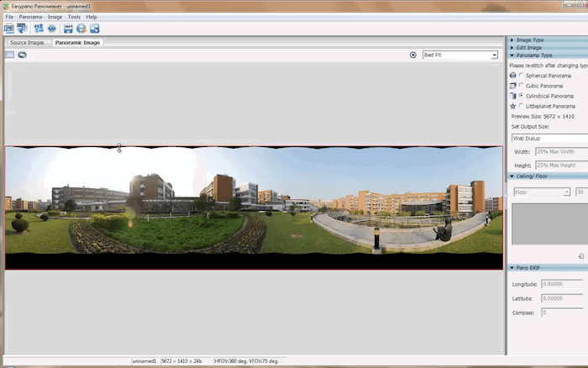
Task: Open the Panorama menu
Action: click(x=30, y=17)
